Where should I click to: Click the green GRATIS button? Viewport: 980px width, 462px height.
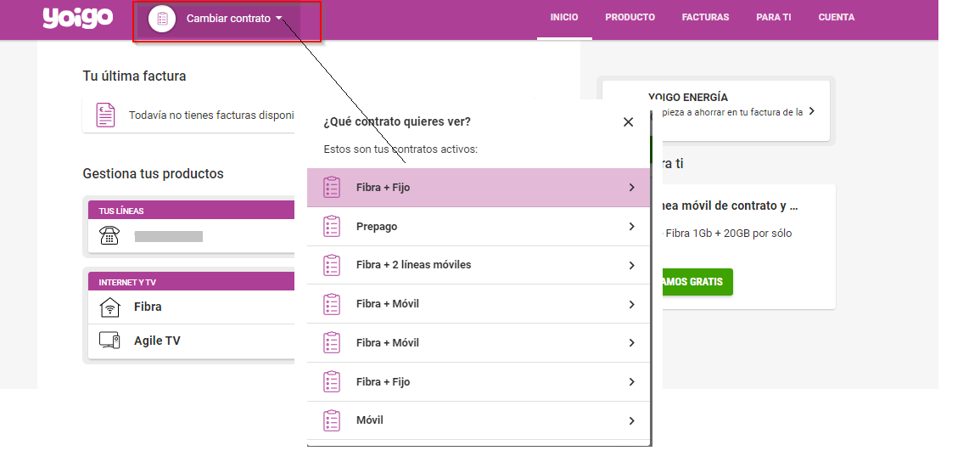(x=697, y=282)
